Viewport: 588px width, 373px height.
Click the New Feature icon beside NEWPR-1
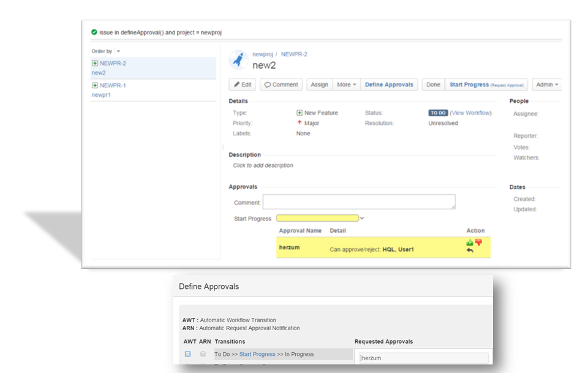click(x=95, y=85)
